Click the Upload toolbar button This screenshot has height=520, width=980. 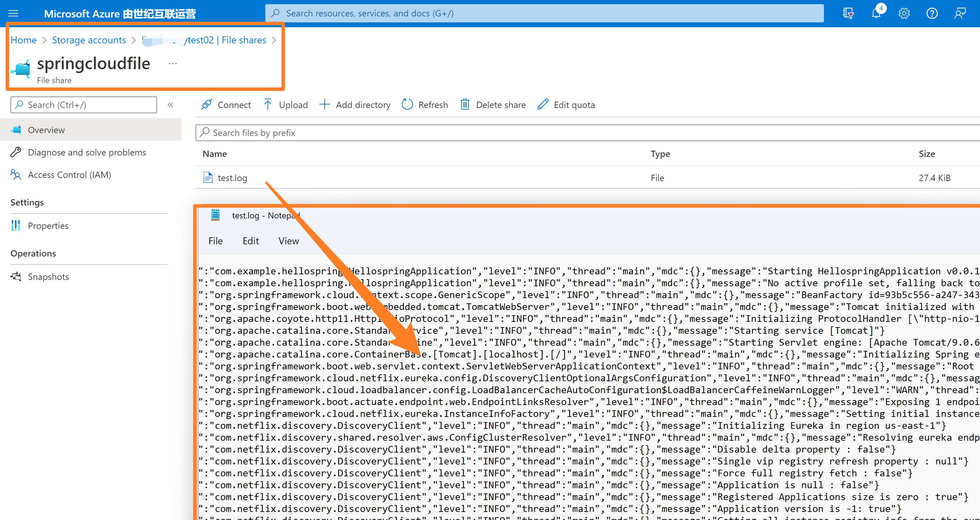pos(286,105)
